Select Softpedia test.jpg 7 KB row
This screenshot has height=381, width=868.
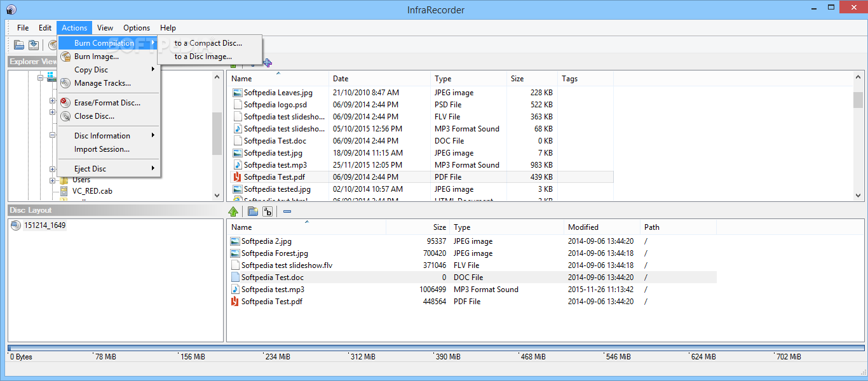pos(423,153)
